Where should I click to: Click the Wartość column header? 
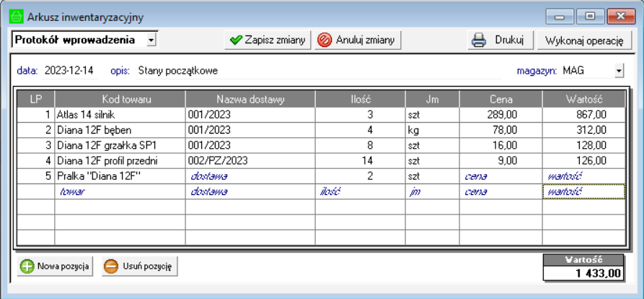tap(583, 98)
